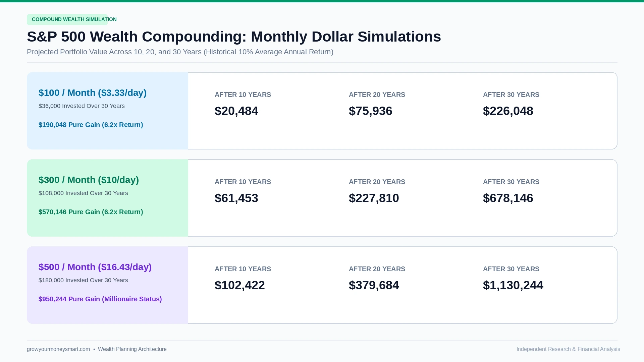Click the $950,244 Pure Gain Millionaire Status text

[x=100, y=299]
